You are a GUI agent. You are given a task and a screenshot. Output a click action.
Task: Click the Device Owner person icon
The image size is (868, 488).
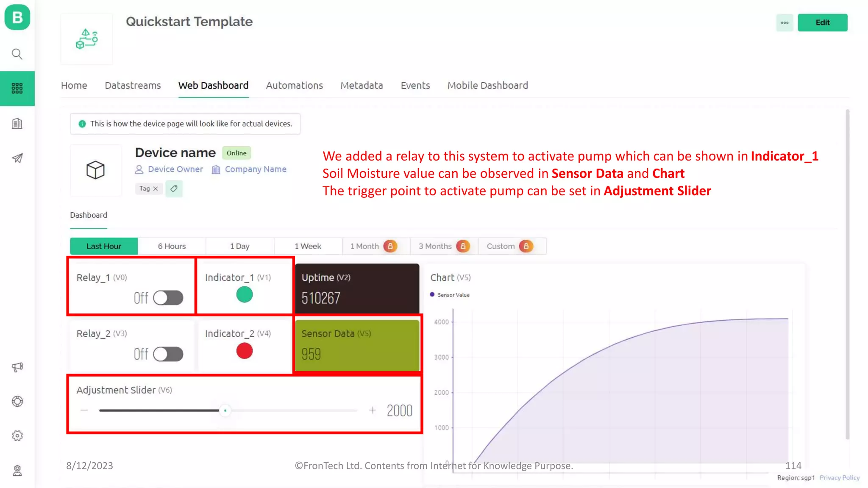(x=139, y=169)
